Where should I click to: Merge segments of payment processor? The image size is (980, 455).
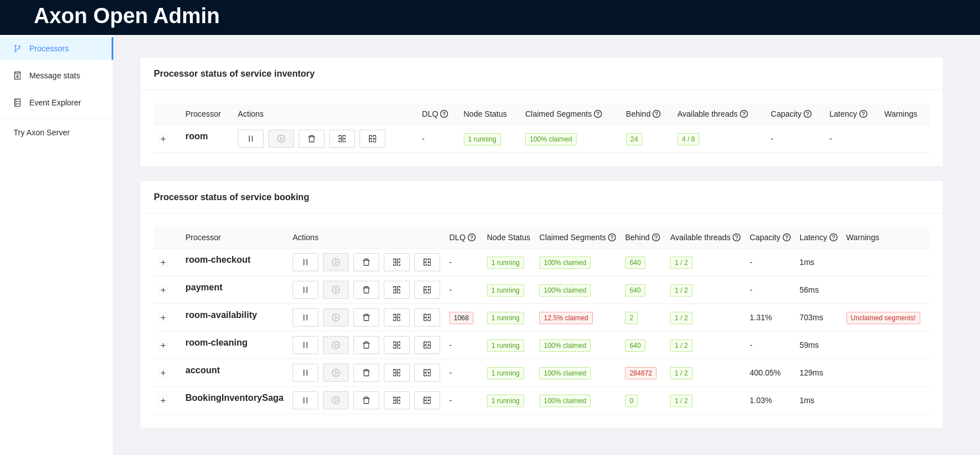(427, 290)
